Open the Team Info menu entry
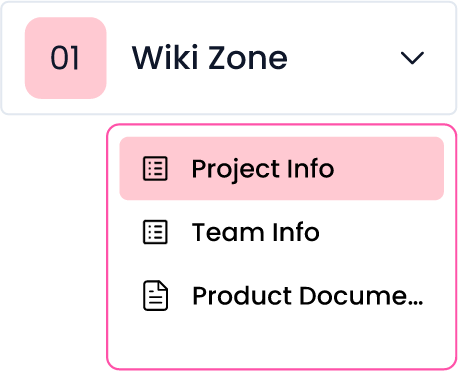 [282, 232]
